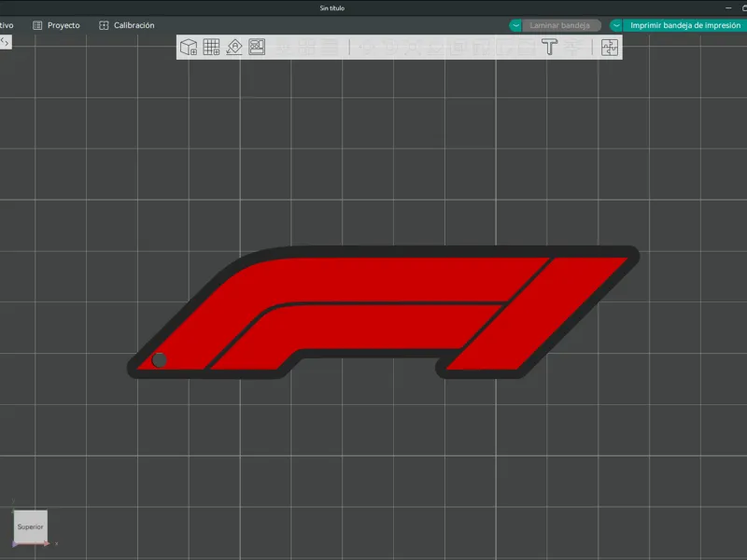Viewport: 747px width, 560px height.
Task: Add a new plate with grid icon
Action: (211, 48)
